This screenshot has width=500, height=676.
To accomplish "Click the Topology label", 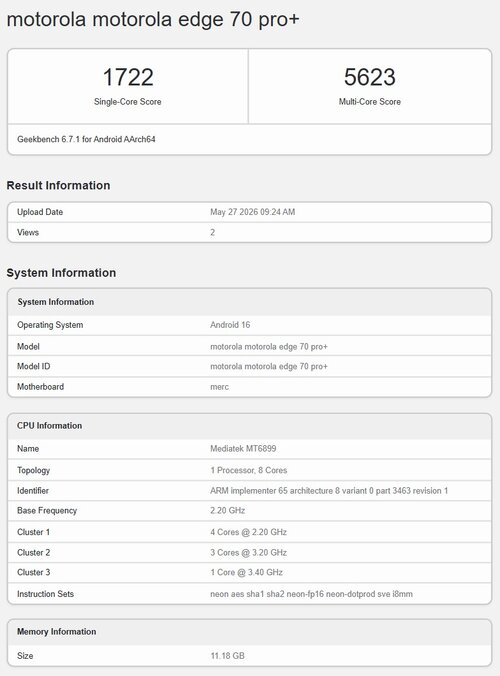I will [x=34, y=470].
